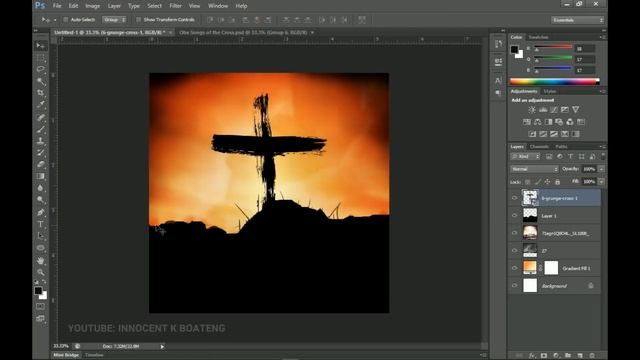Select the Eraser tool

40,164
